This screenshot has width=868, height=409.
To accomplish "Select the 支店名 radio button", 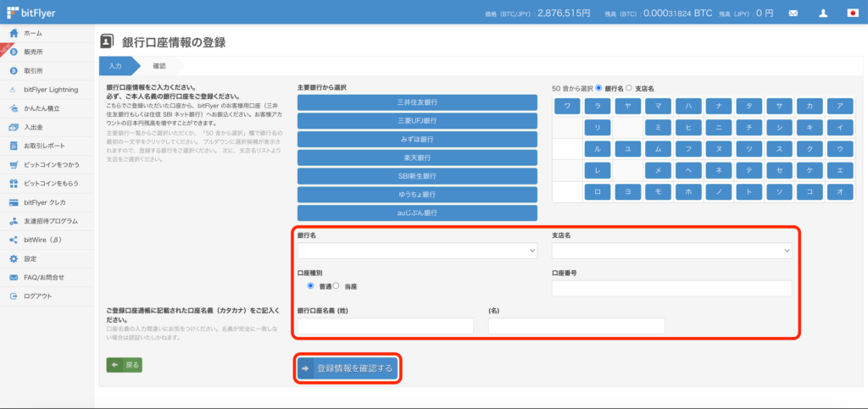I will (x=628, y=88).
